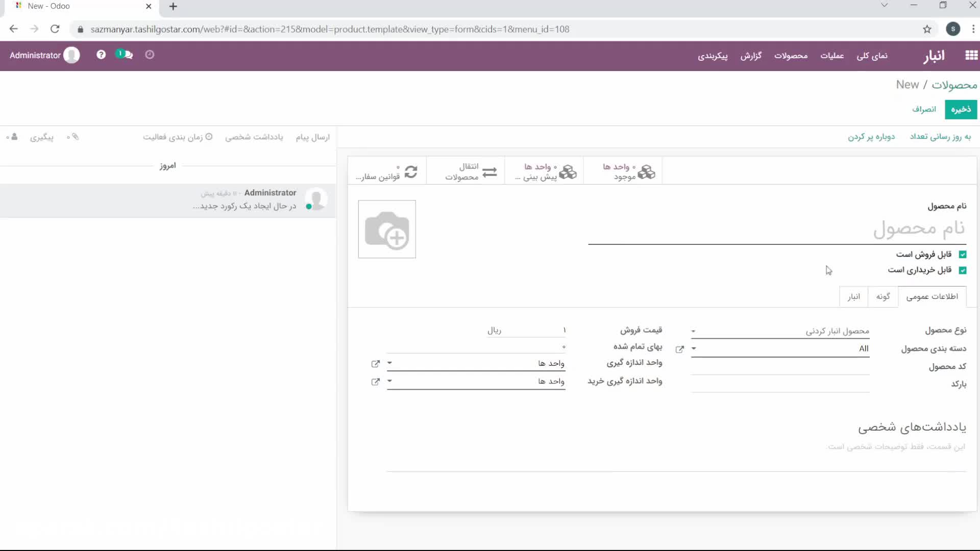Open the reordering rules (قوانین سفارش) stat button
980x551 pixels.
pyautogui.click(x=387, y=172)
